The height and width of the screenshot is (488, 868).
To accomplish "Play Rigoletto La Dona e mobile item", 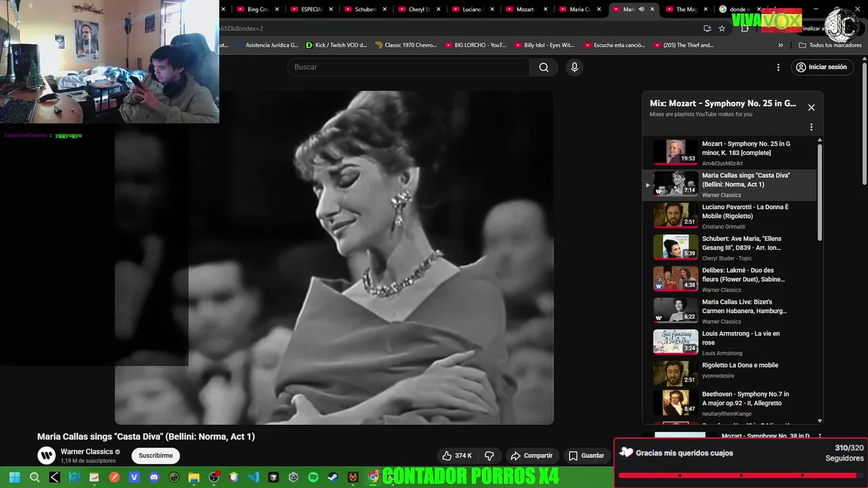I will click(x=729, y=373).
